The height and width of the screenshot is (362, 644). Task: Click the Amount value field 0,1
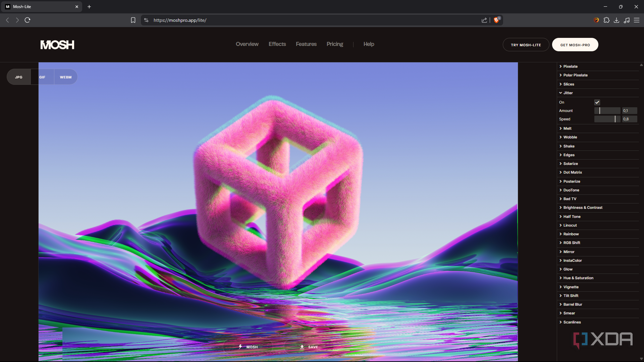point(630,111)
